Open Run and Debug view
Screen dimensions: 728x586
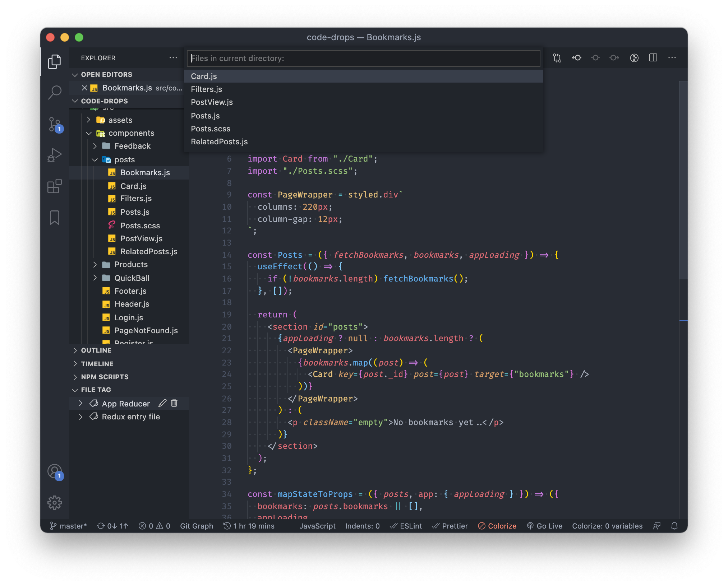(x=55, y=155)
